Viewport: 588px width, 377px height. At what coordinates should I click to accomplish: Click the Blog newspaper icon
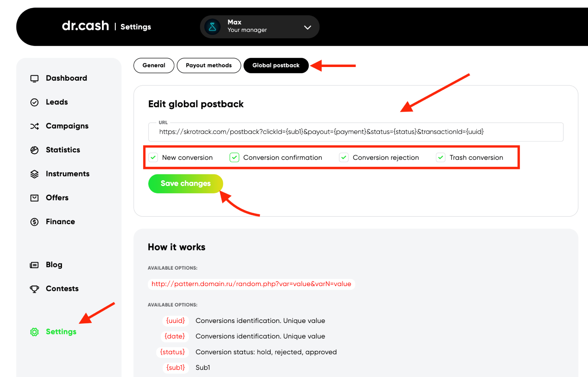pos(34,265)
